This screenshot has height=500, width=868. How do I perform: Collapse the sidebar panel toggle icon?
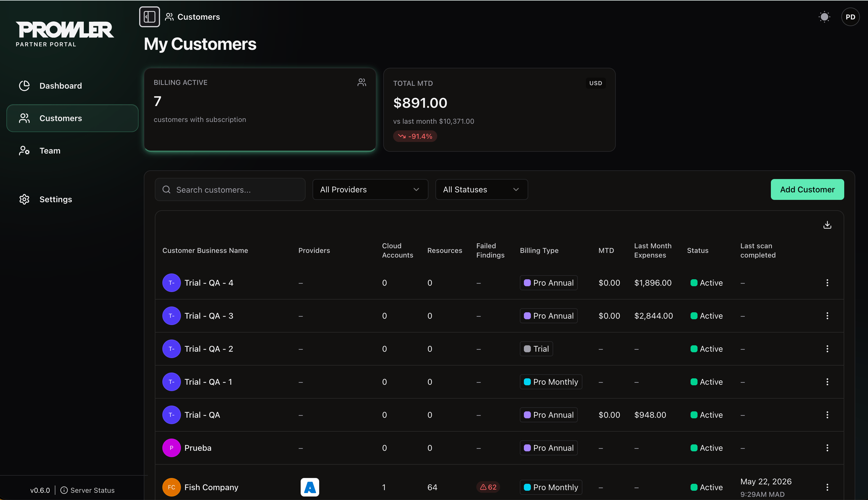click(x=150, y=17)
